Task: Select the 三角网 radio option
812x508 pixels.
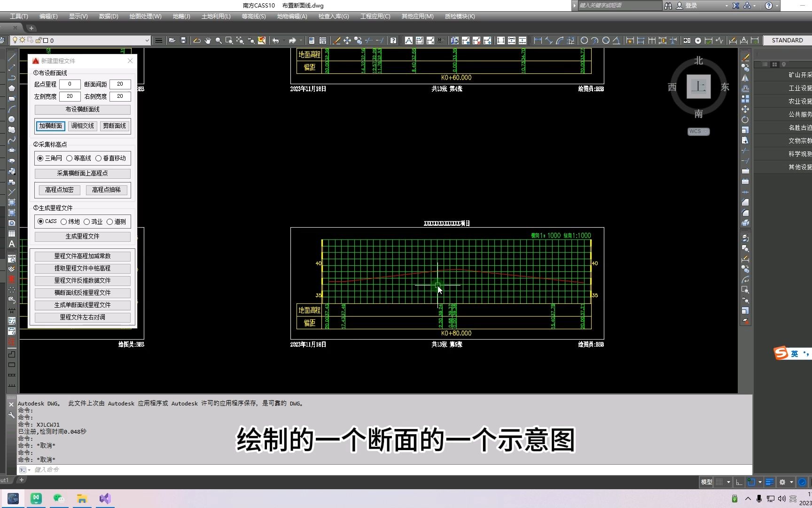Action: click(40, 159)
